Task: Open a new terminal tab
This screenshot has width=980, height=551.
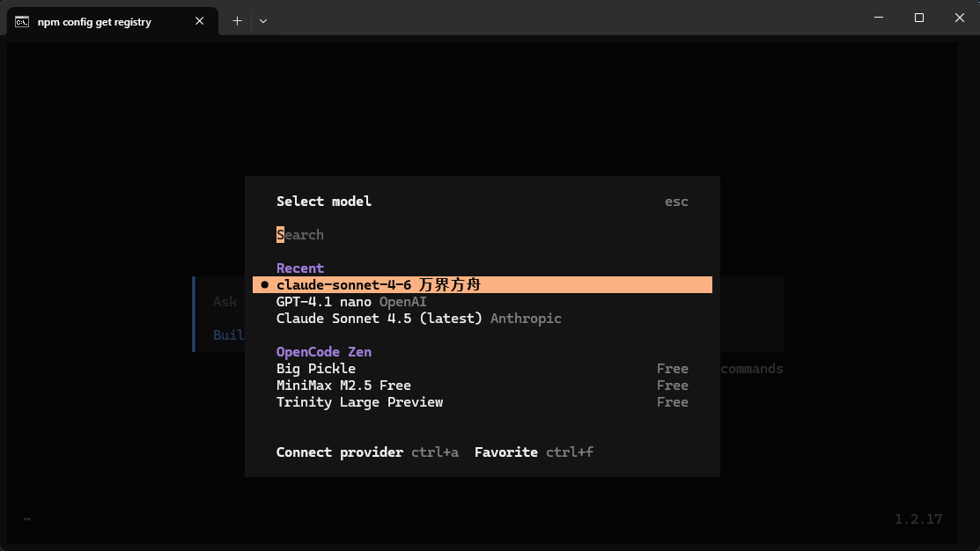Action: (237, 20)
